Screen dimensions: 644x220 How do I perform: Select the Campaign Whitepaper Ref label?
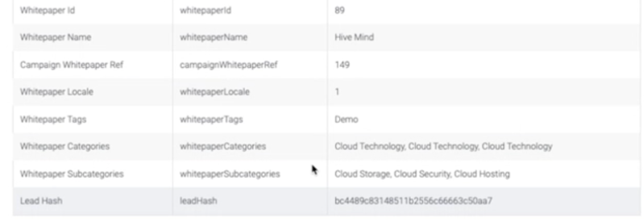click(x=71, y=65)
